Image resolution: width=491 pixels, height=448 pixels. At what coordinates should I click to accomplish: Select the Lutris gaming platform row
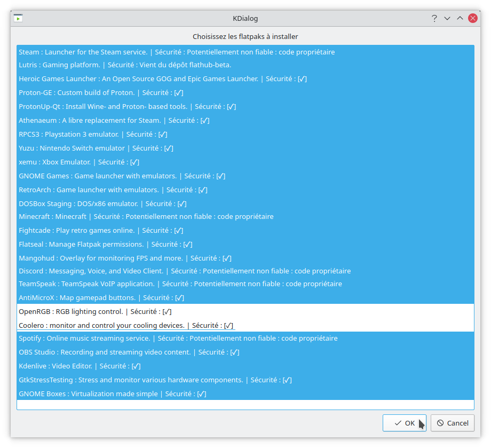tap(245, 65)
